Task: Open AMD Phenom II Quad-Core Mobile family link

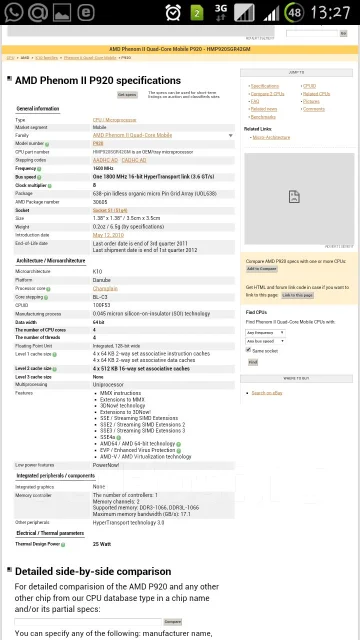Action: [132, 135]
